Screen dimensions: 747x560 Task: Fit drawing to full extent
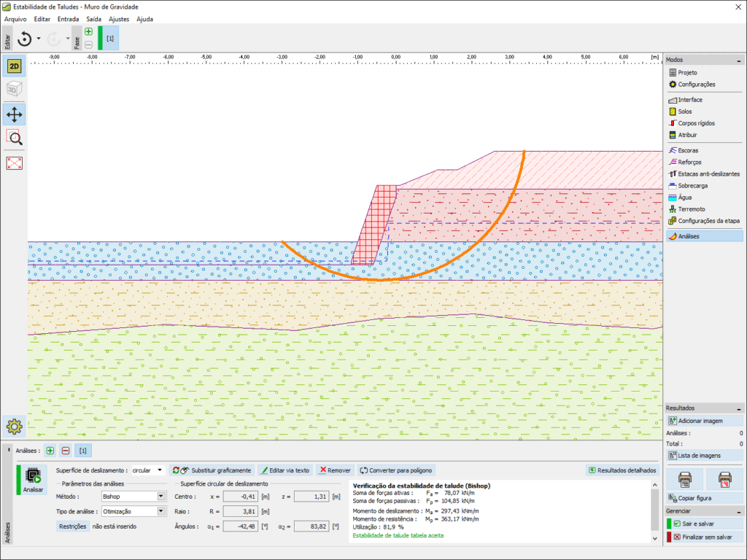tap(15, 163)
